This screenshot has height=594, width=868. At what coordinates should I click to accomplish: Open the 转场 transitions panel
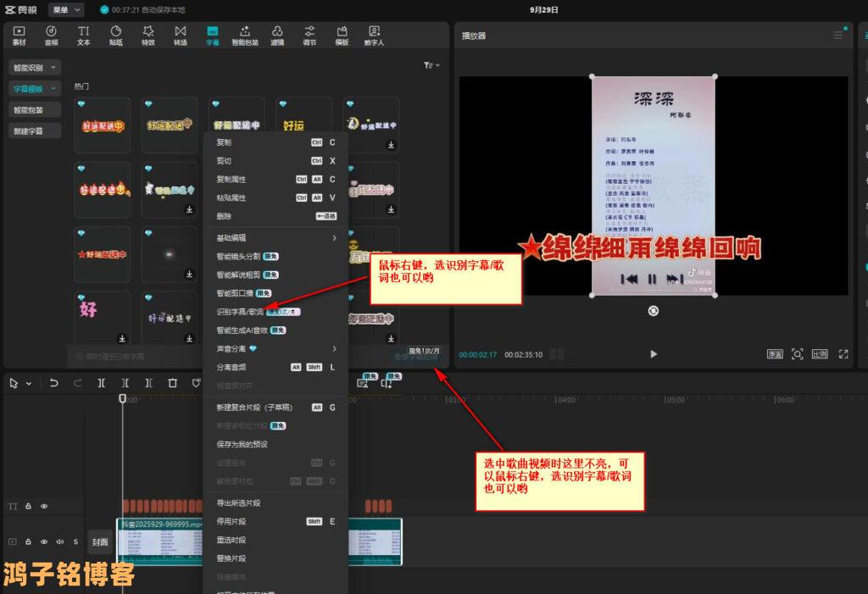coord(181,35)
